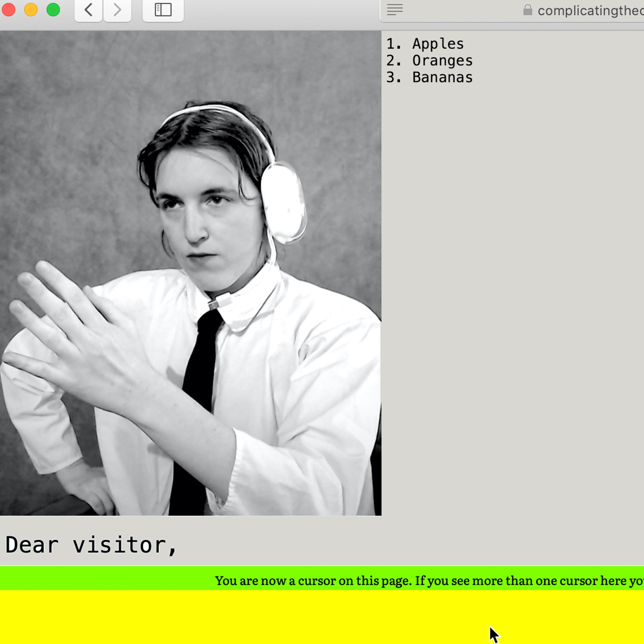Viewport: 644px width, 644px height.
Task: Close the window with red button
Action: [x=9, y=10]
